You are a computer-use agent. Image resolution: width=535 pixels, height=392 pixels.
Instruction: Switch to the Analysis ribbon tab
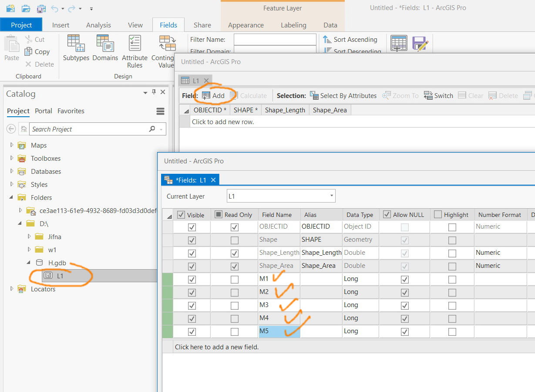tap(98, 25)
